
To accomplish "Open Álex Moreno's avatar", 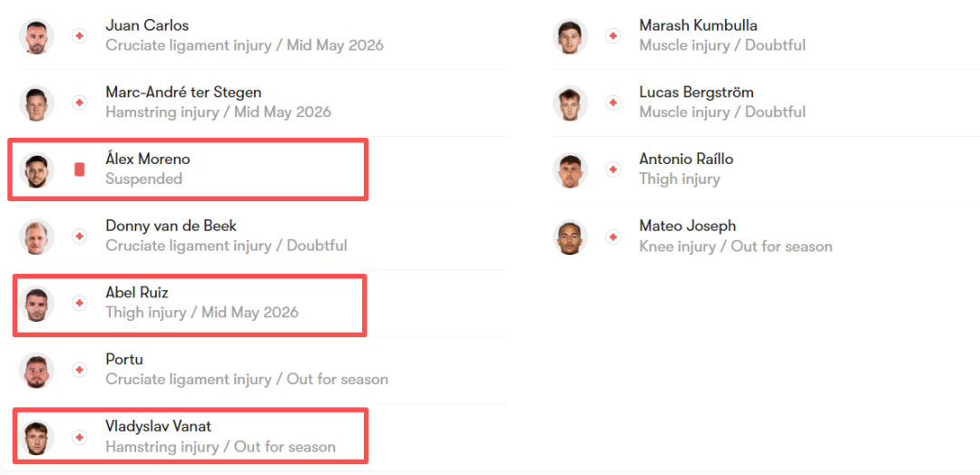I will coord(36,170).
